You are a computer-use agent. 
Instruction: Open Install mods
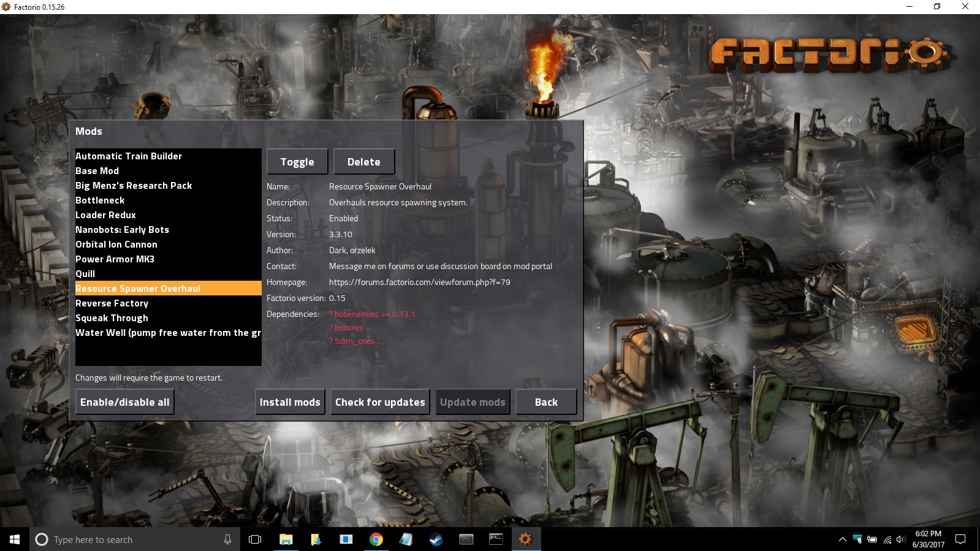tap(290, 402)
